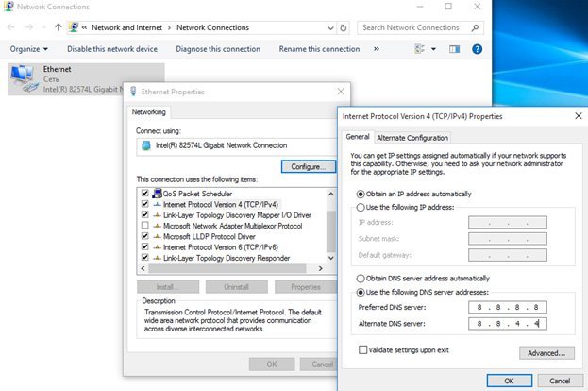Select Obtain DNS server address automatically
Image resolution: width=588 pixels, height=391 pixels.
tap(361, 279)
